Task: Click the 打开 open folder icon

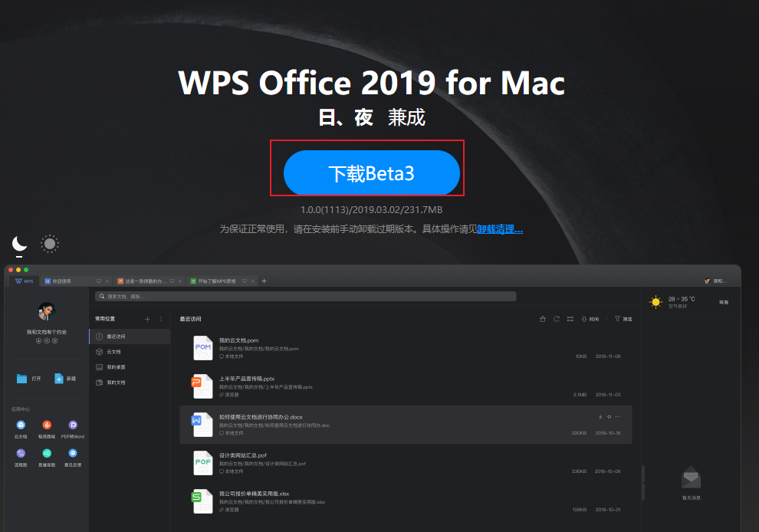Action: pyautogui.click(x=21, y=379)
